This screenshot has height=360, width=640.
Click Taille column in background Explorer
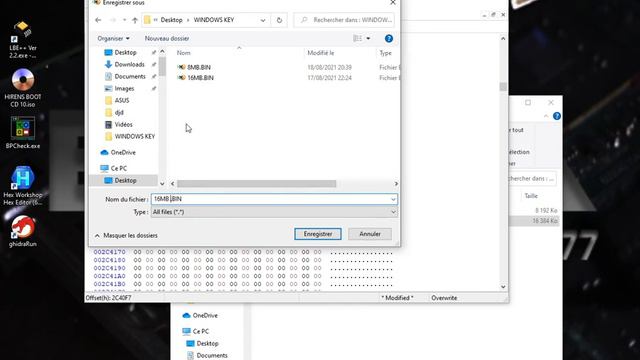[531, 196]
